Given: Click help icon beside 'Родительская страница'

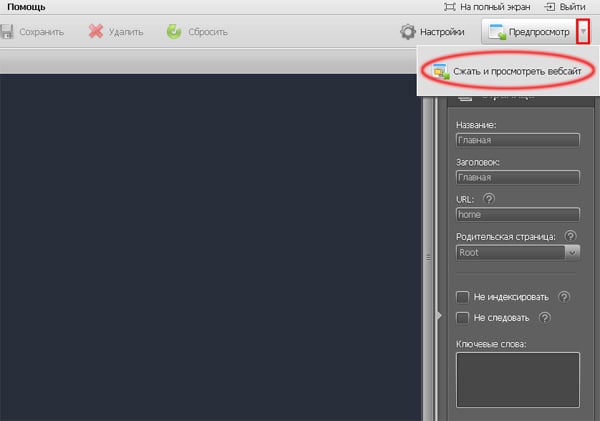Looking at the screenshot, I should point(570,236).
